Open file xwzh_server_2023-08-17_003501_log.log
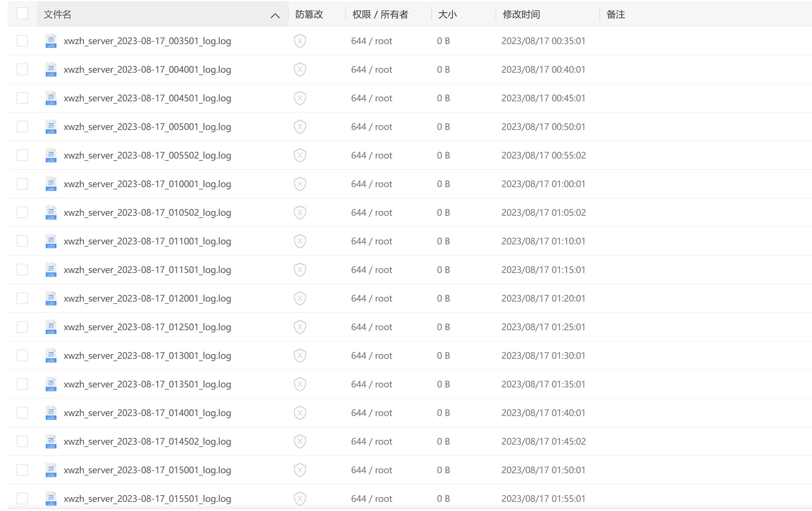Viewport: 812px width, 511px height. tap(147, 41)
